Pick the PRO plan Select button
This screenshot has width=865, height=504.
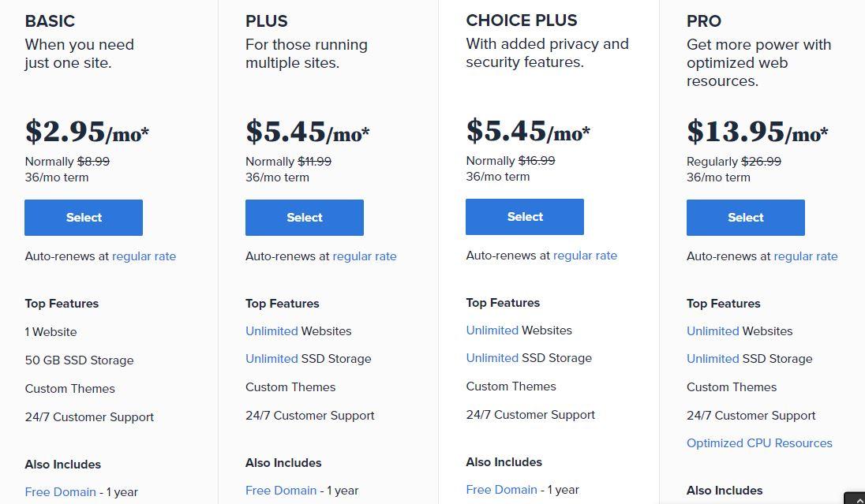click(x=745, y=217)
